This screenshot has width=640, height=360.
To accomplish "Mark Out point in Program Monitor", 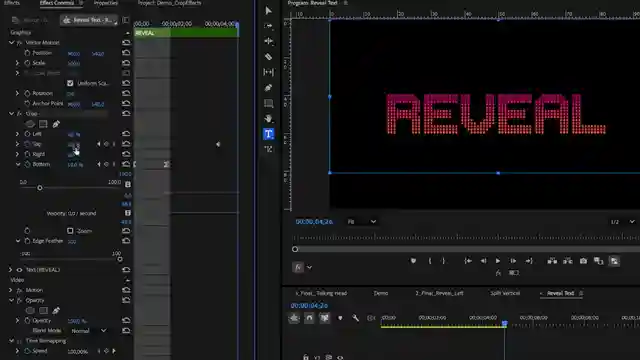I will pyautogui.click(x=444, y=261).
